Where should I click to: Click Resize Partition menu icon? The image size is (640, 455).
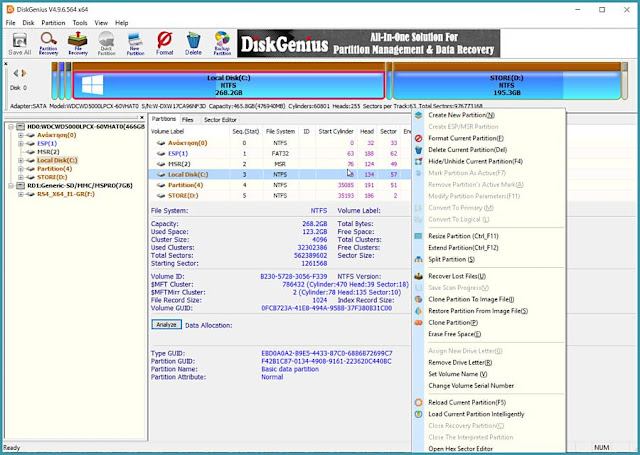418,236
